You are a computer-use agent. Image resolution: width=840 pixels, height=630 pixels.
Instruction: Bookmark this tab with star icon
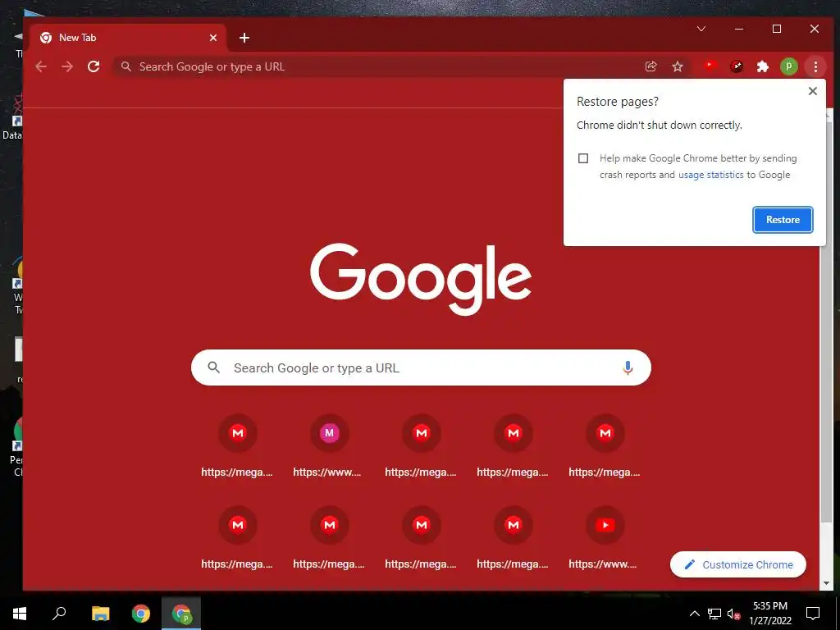click(678, 66)
